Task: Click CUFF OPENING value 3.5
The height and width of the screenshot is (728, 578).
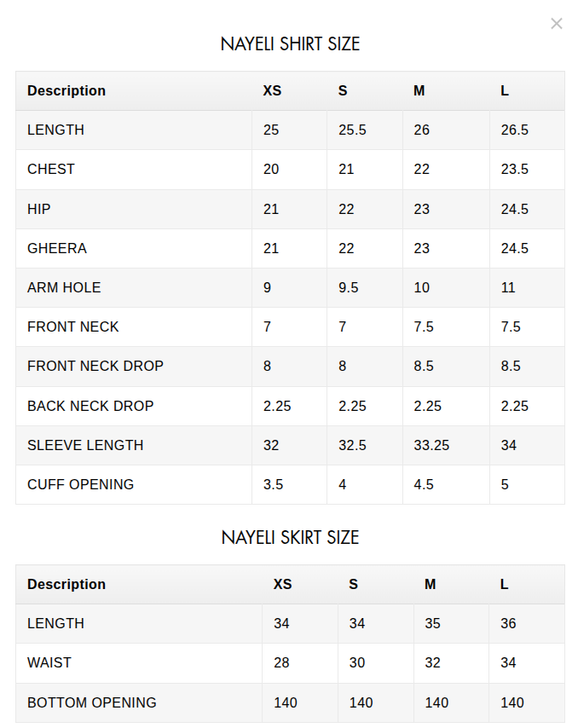Action: 273,484
